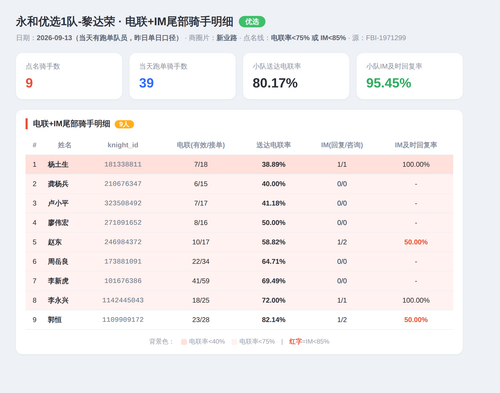Image resolution: width=500 pixels, height=393 pixels.
Task: Click the orange 9人 count badge
Action: pyautogui.click(x=124, y=124)
